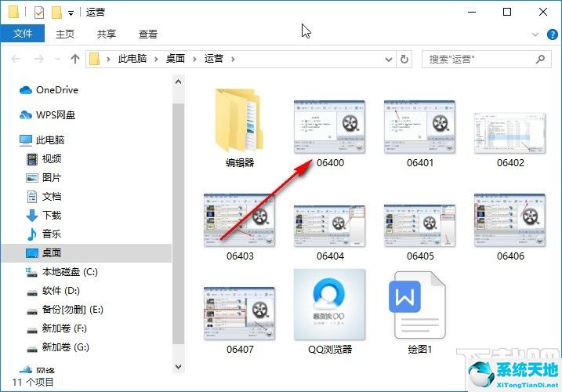Image resolution: width=562 pixels, height=392 pixels.
Task: Open 下载 folder in the sidebar
Action: [44, 215]
